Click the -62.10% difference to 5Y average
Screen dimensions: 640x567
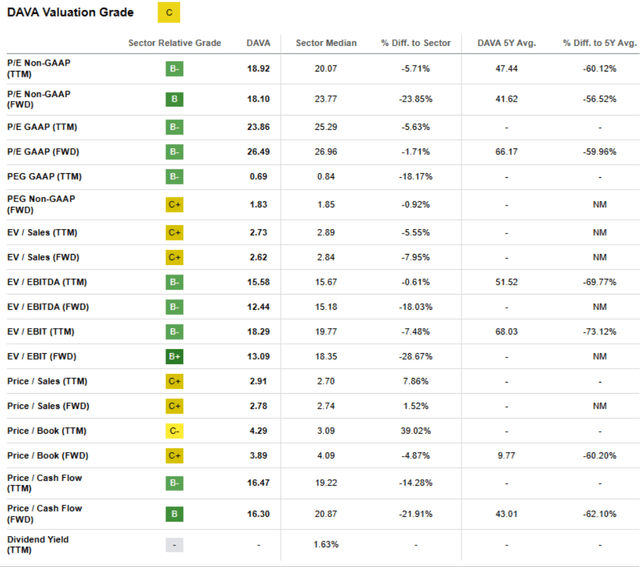[600, 514]
